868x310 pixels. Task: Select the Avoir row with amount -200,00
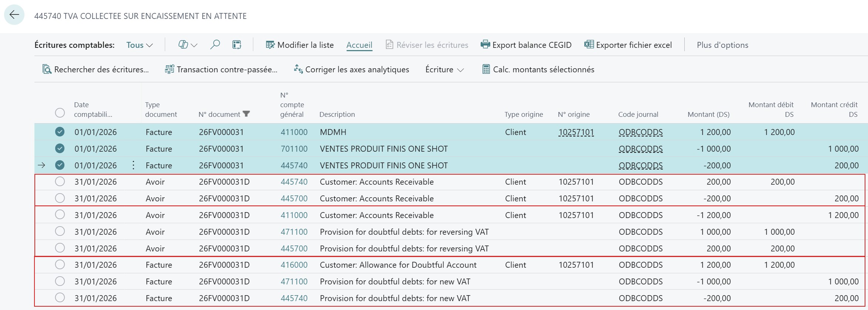click(x=60, y=198)
